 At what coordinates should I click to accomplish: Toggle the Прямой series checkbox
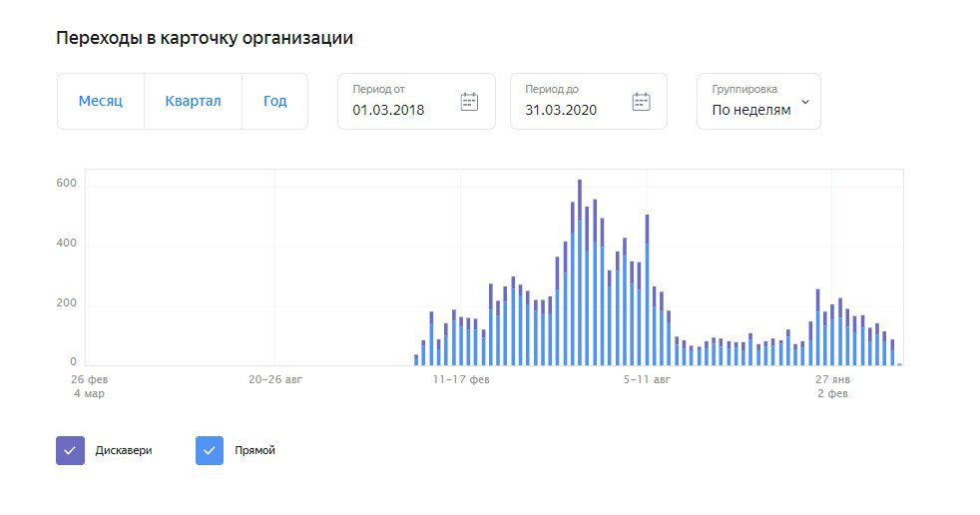tap(210, 451)
